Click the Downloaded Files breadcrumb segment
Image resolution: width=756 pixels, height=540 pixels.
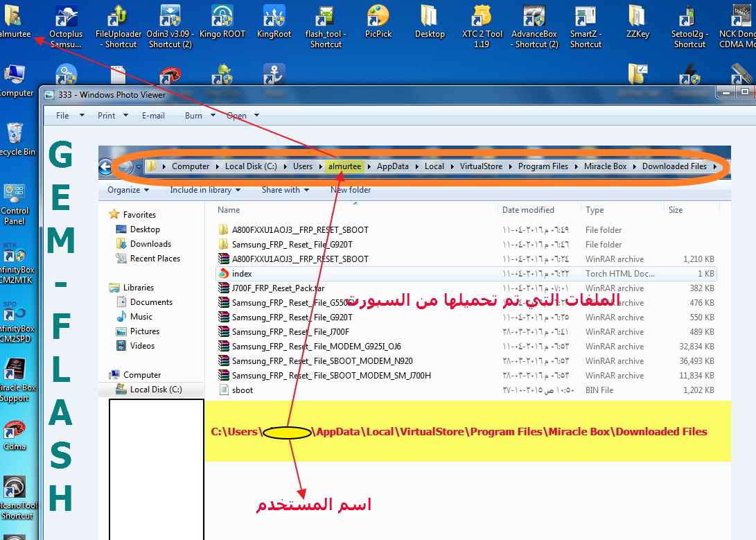[674, 166]
